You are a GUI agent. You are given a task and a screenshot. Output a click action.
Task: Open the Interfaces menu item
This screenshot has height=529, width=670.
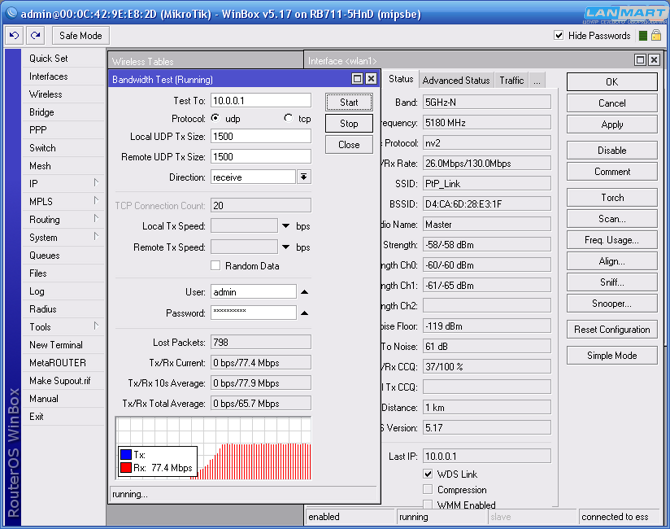tap(63, 76)
